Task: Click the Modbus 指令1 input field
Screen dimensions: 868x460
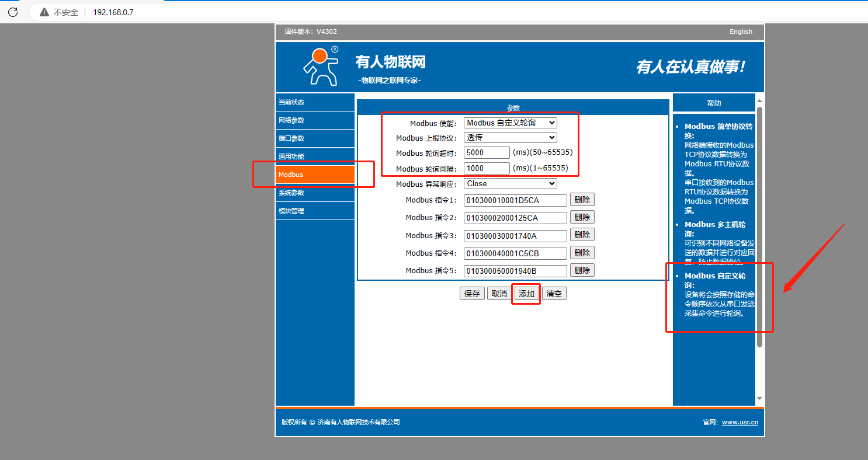Action: (x=516, y=200)
